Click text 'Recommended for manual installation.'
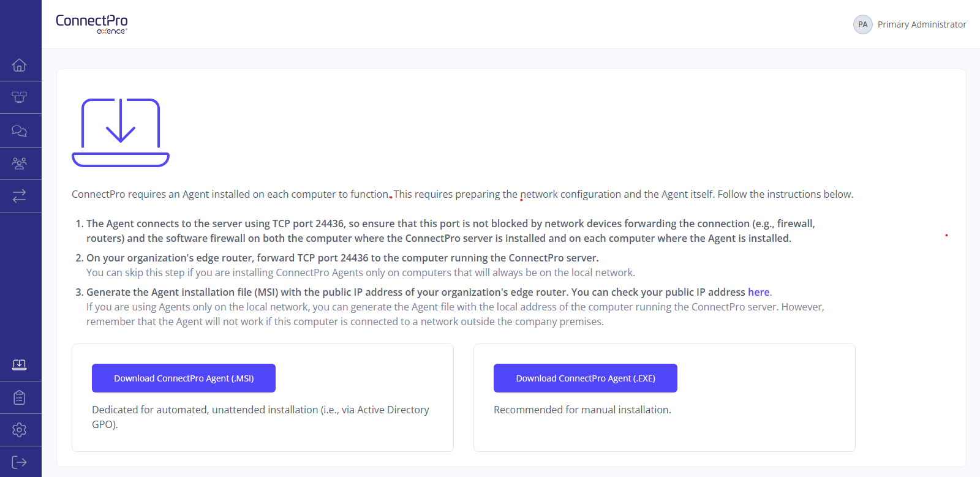980x477 pixels. coord(582,410)
